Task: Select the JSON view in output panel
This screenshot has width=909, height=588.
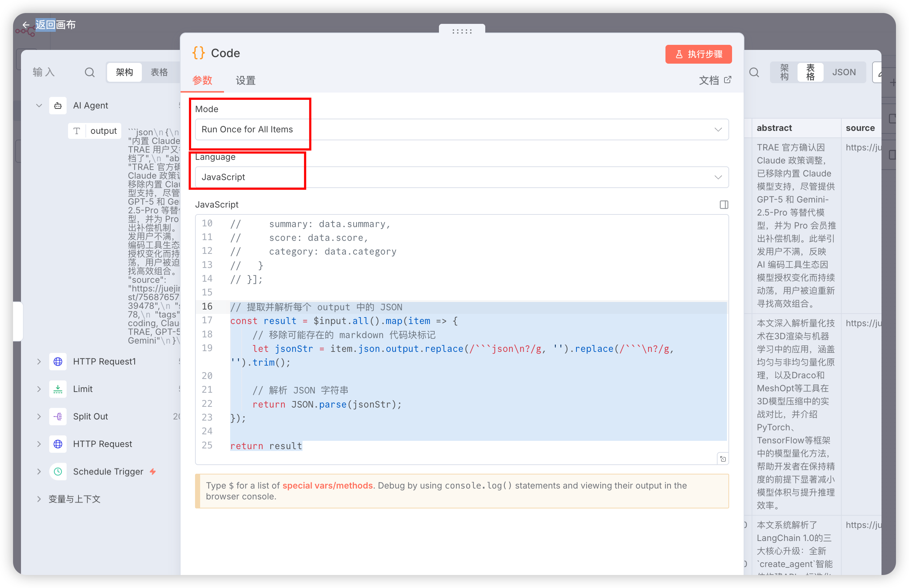Action: [x=844, y=72]
